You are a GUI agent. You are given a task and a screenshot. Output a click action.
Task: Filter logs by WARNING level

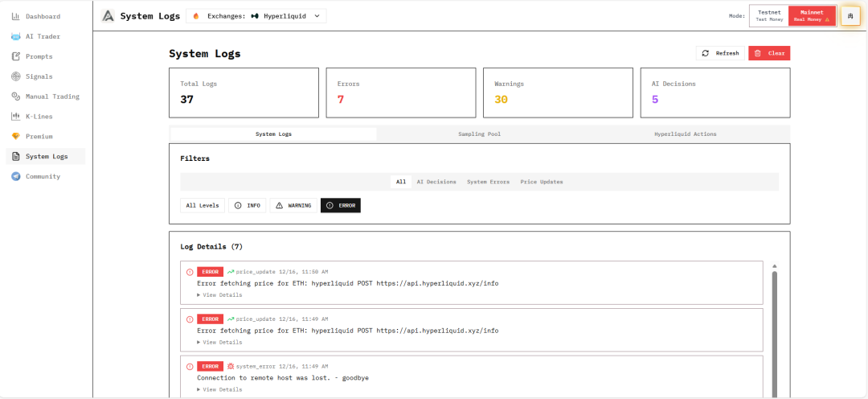click(293, 206)
